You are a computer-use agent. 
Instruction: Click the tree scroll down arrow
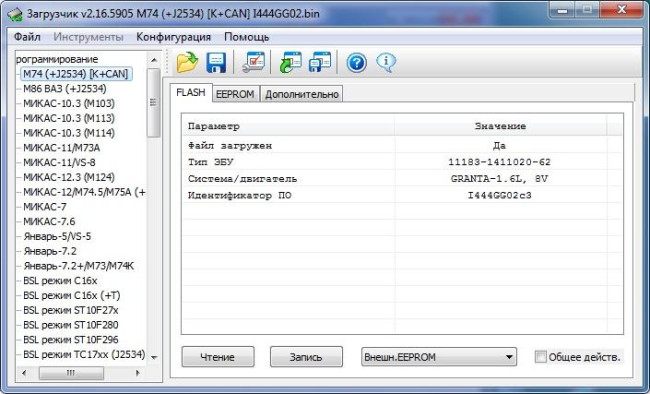(x=154, y=357)
